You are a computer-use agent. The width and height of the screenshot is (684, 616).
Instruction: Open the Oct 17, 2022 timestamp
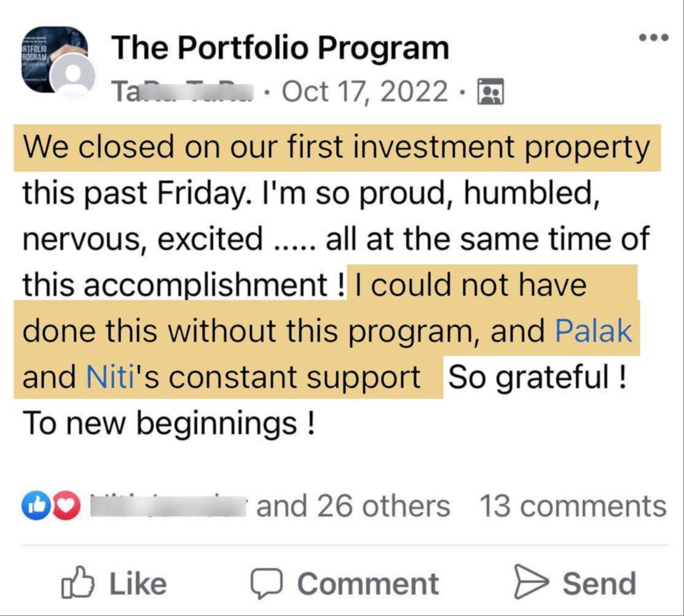point(365,92)
